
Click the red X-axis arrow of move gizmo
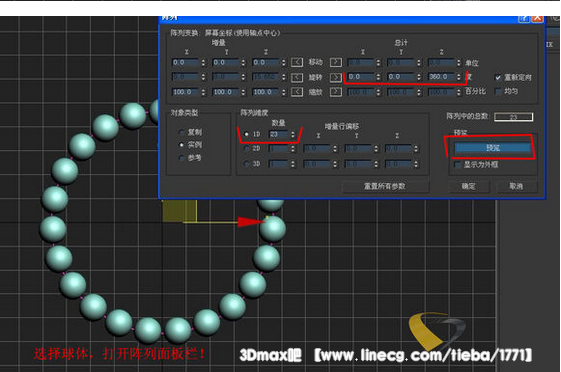click(x=251, y=222)
